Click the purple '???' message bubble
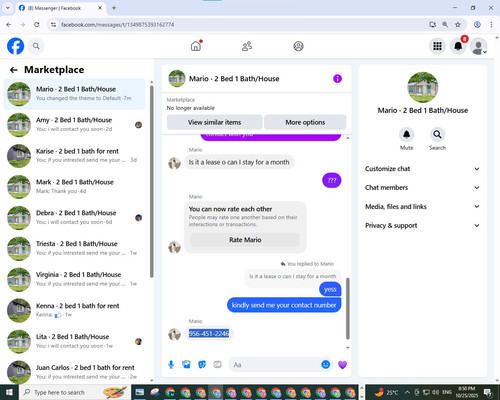Image resolution: width=500 pixels, height=400 pixels. click(332, 180)
